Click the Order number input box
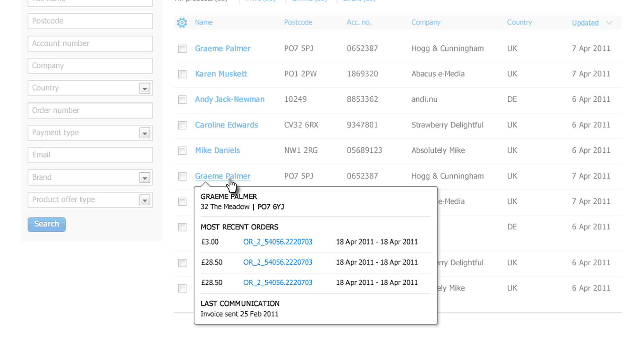This screenshot has width=644, height=343. tap(90, 111)
